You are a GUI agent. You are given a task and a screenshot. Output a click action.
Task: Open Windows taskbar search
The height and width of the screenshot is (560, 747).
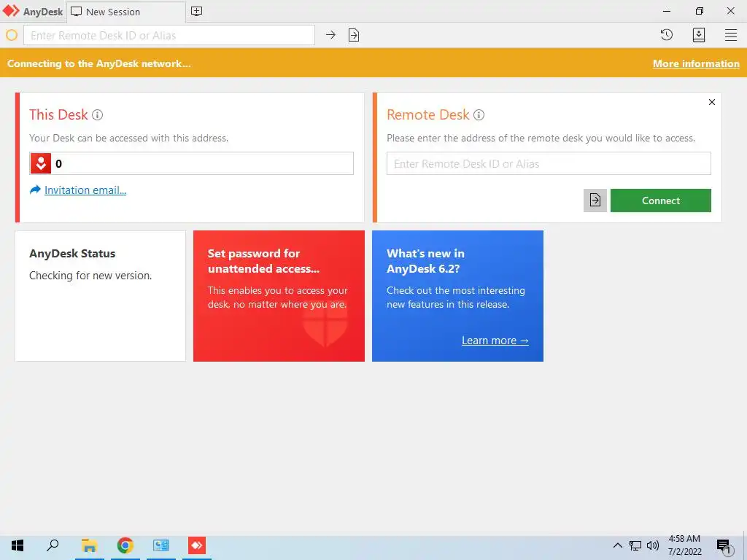pyautogui.click(x=53, y=545)
